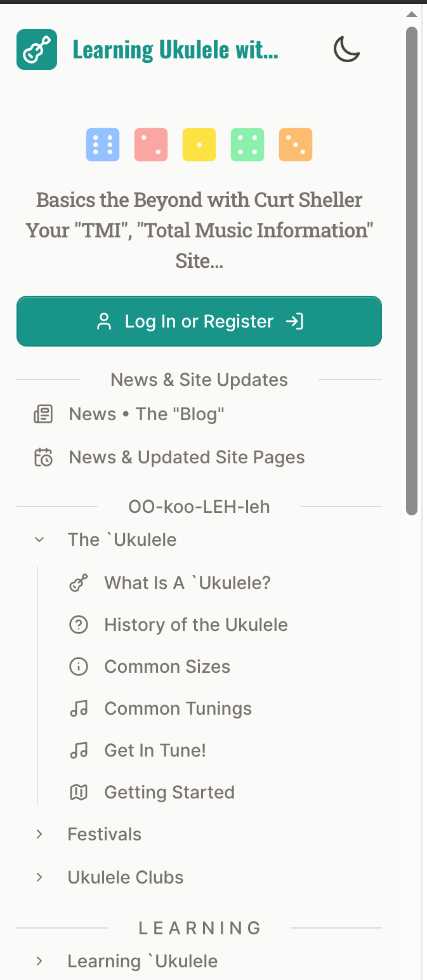Select the map icon next to Getting Started
Screen dimensions: 427x980
[78, 791]
